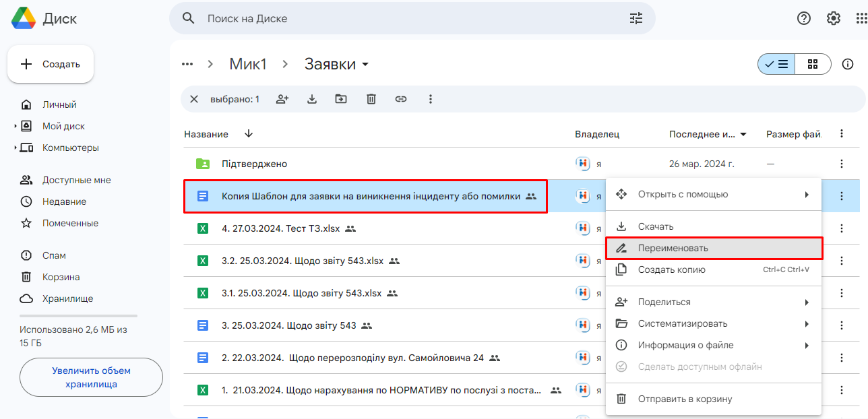
Task: Expand the Мой диск tree item
Action: pos(15,126)
